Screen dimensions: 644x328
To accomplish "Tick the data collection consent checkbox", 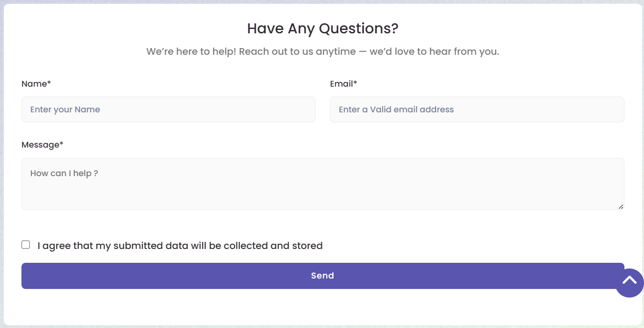I will (x=26, y=245).
